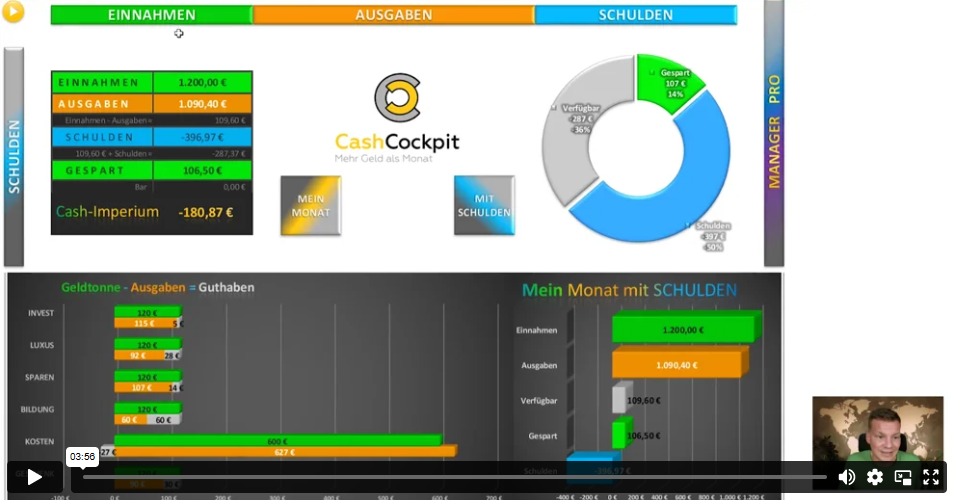Screen dimensions: 955x500
Task: Enable picture-in-picture mode
Action: [903, 477]
